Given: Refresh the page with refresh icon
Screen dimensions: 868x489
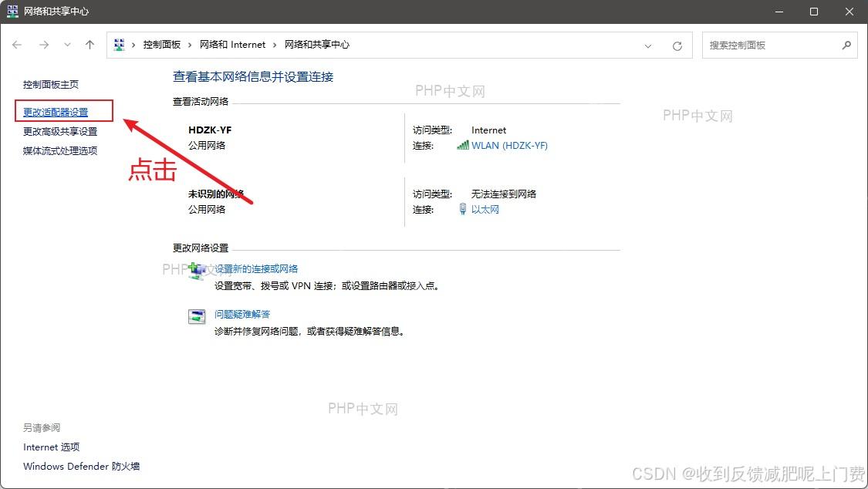Looking at the screenshot, I should coord(677,46).
